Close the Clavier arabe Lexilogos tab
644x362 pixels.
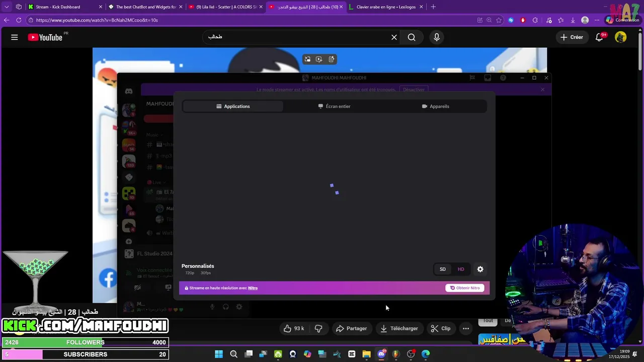click(x=421, y=7)
